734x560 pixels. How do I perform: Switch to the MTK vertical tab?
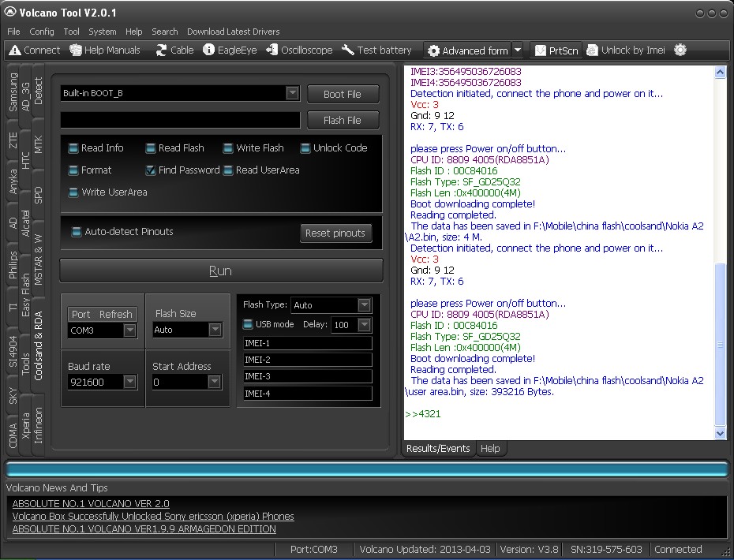pos(39,144)
